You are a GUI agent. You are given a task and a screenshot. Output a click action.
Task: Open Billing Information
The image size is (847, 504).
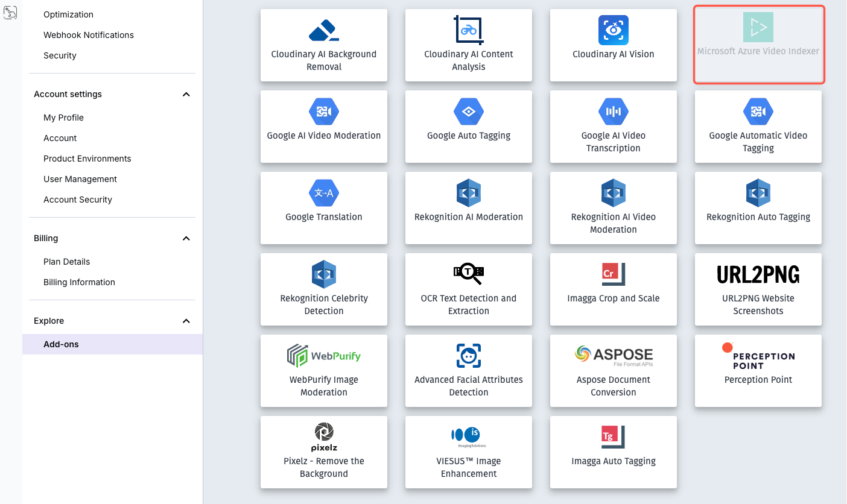coord(79,282)
